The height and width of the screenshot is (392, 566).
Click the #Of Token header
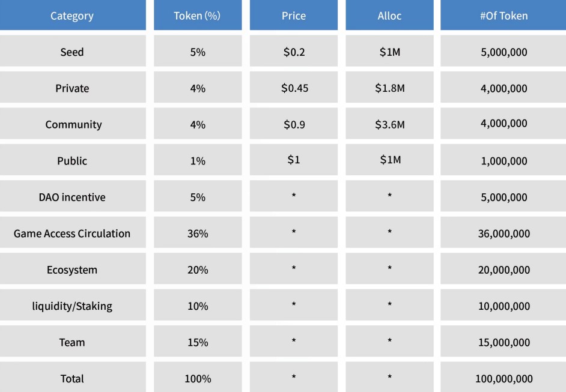[x=504, y=16]
